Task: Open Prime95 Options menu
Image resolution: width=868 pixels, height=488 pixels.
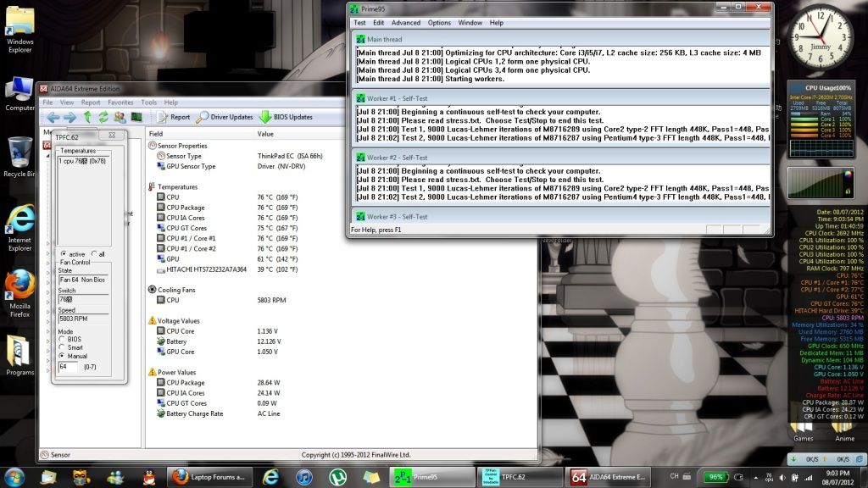Action: [x=439, y=23]
